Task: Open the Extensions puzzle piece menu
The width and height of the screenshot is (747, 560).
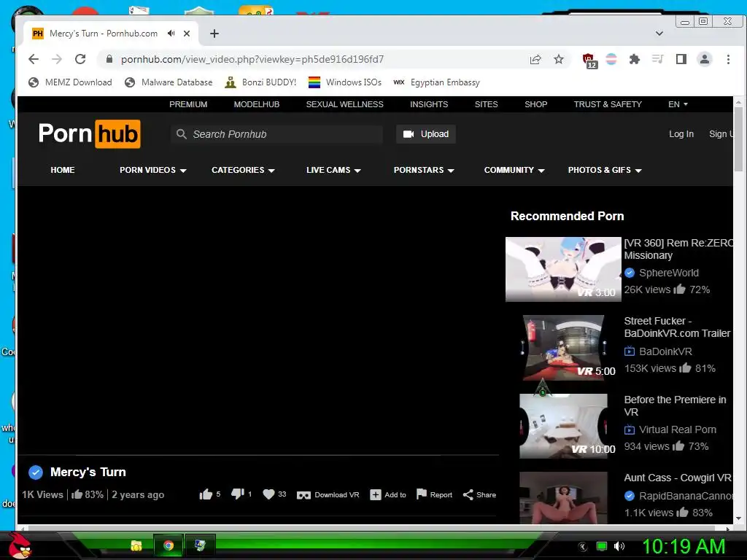Action: coord(634,59)
